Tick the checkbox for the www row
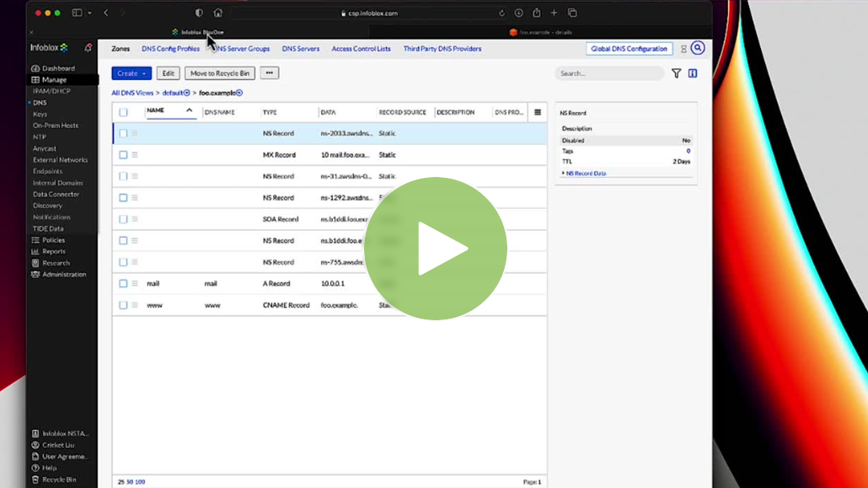Image resolution: width=868 pixels, height=488 pixels. click(x=123, y=305)
